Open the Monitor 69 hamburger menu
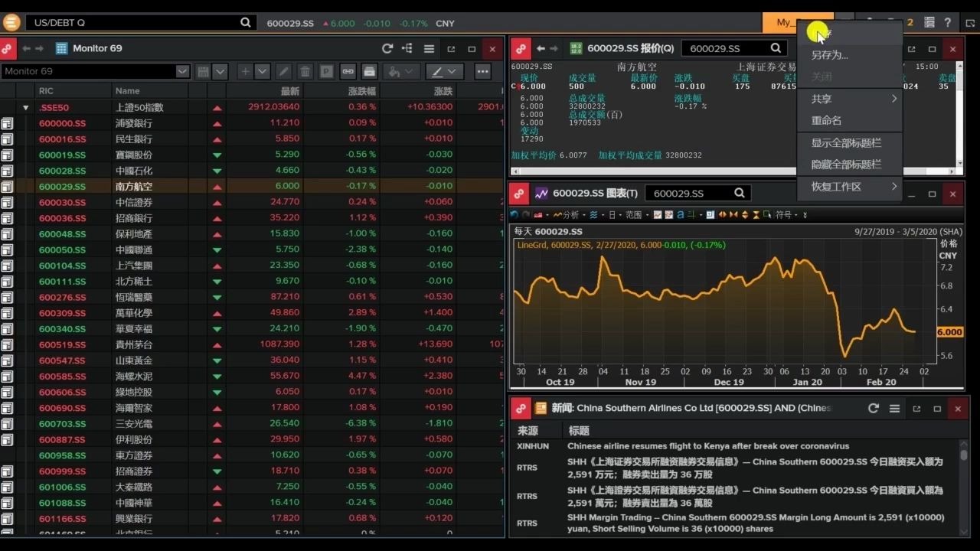The height and width of the screenshot is (551, 980). coord(429,48)
